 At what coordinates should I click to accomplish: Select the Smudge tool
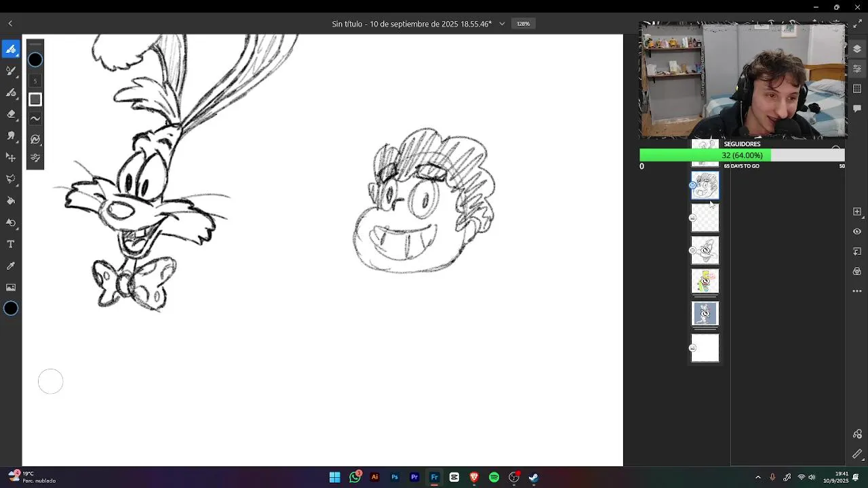point(11,136)
